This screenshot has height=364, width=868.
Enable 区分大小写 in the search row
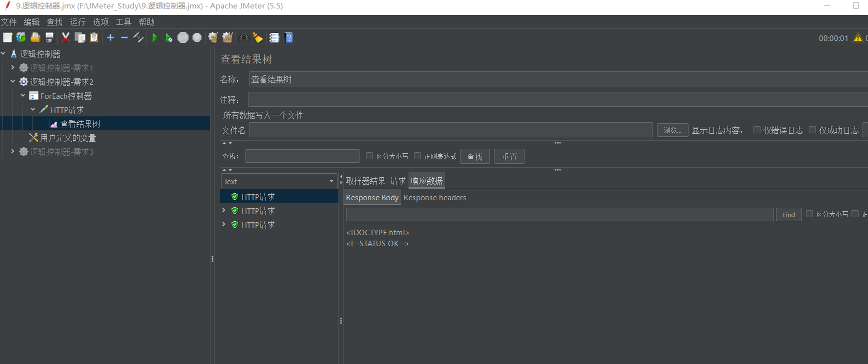369,156
